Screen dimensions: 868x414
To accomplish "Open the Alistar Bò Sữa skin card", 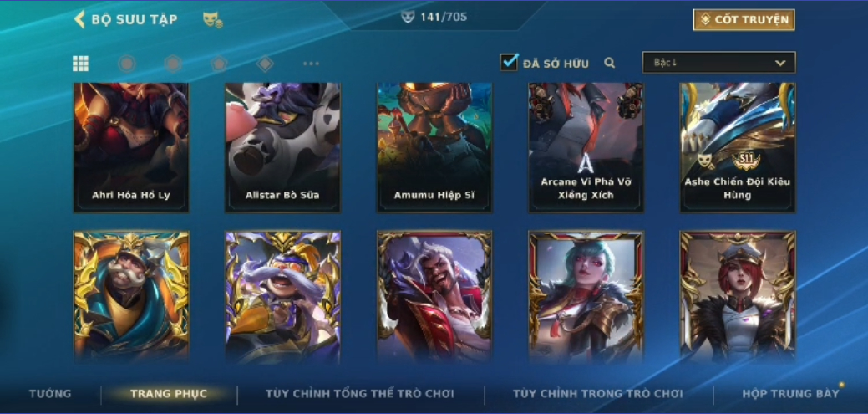I will point(283,147).
